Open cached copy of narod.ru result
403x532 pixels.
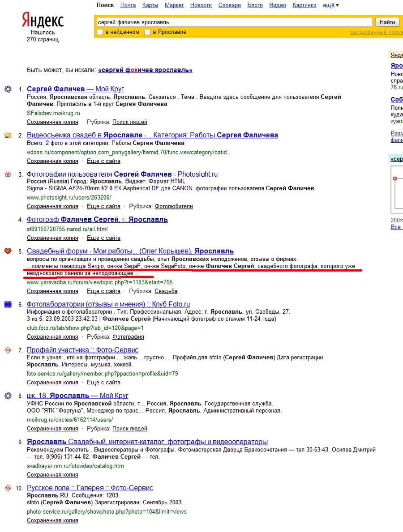click(x=53, y=238)
